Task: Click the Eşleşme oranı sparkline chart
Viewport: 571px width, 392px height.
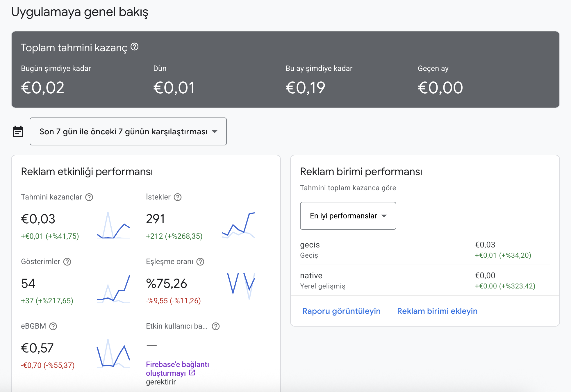Action: coord(238,286)
